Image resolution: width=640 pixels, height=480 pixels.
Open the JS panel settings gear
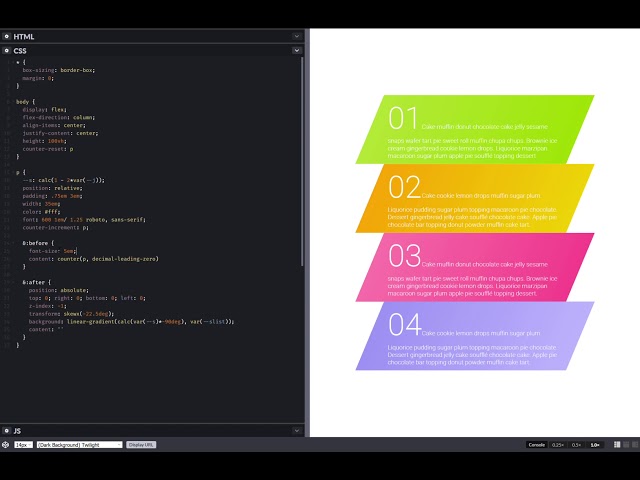point(7,431)
